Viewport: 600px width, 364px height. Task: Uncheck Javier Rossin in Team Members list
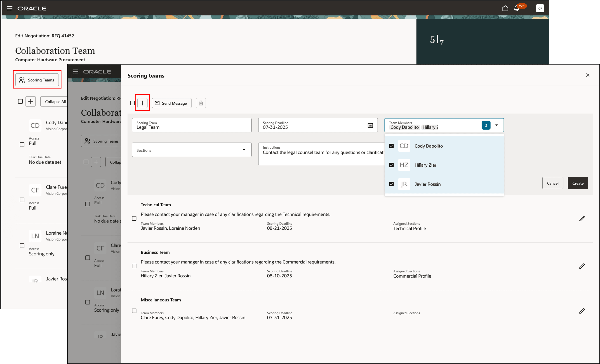(391, 184)
